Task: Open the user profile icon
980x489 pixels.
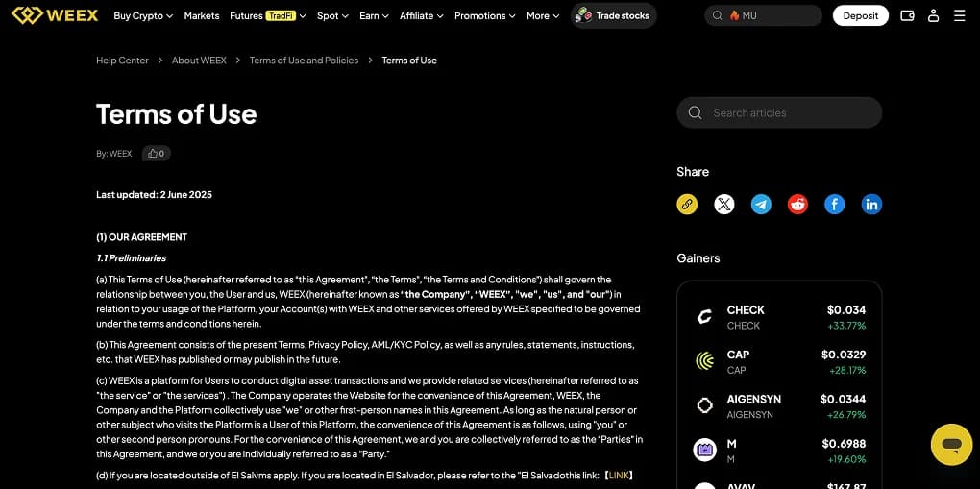Action: click(933, 15)
